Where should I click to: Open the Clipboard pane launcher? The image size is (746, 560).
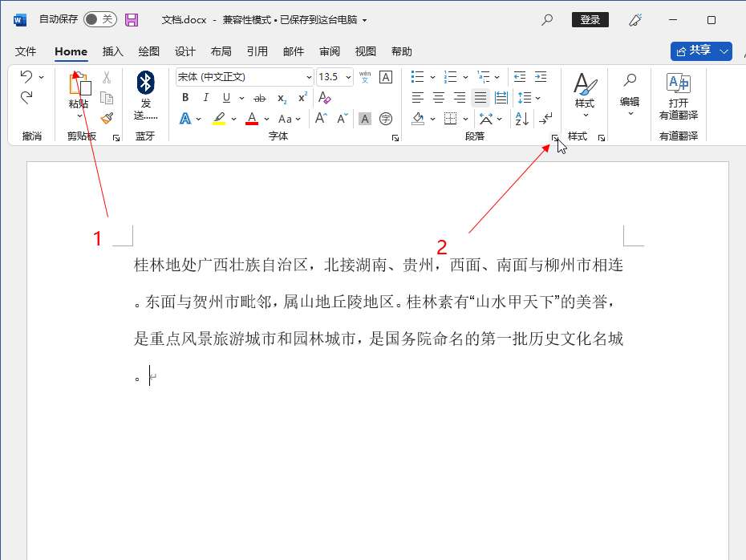click(116, 138)
